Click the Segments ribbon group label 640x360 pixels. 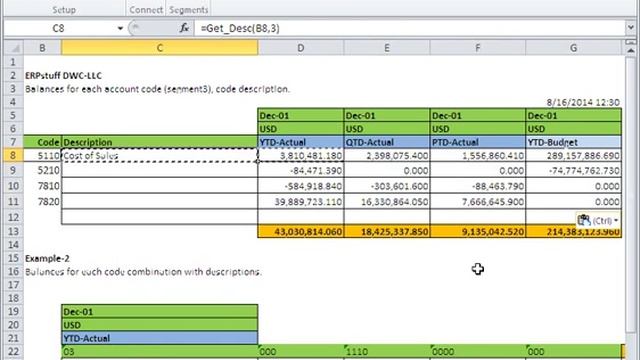click(x=189, y=9)
